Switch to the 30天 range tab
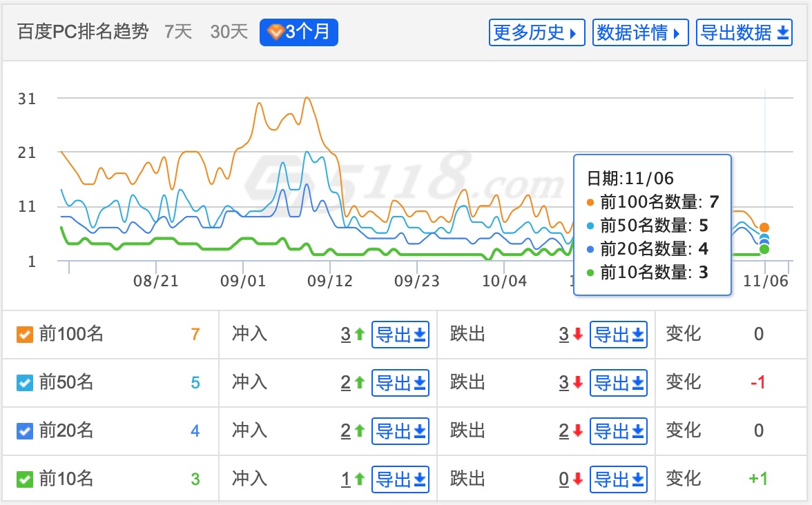The image size is (812, 505). pos(229,32)
